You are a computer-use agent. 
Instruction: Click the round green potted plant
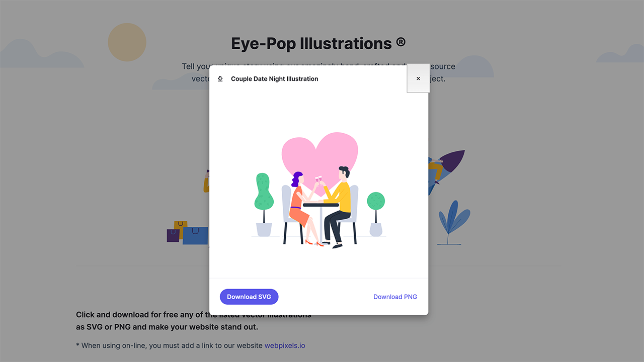click(x=376, y=214)
